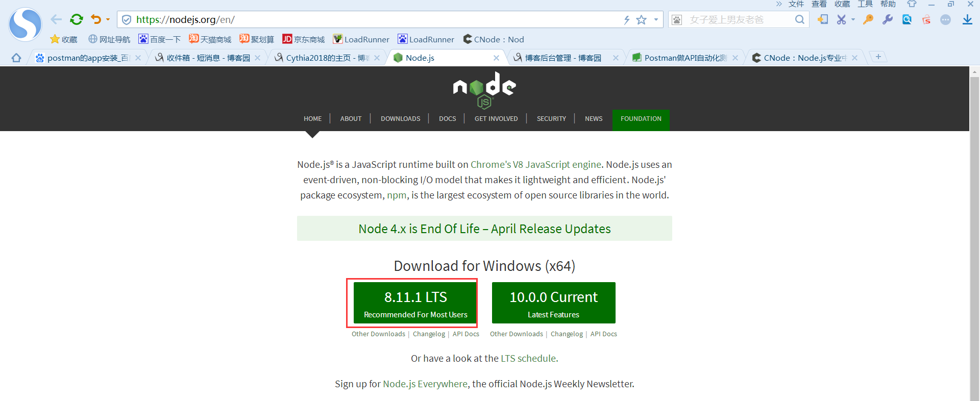The width and height of the screenshot is (980, 401).
Task: Click the home icon left of tabs
Action: pos(16,58)
